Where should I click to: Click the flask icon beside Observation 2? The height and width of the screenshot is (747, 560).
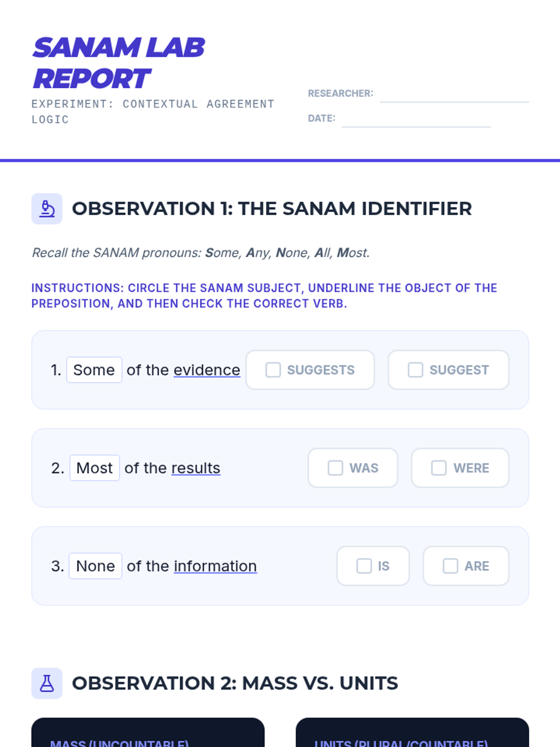pos(47,684)
